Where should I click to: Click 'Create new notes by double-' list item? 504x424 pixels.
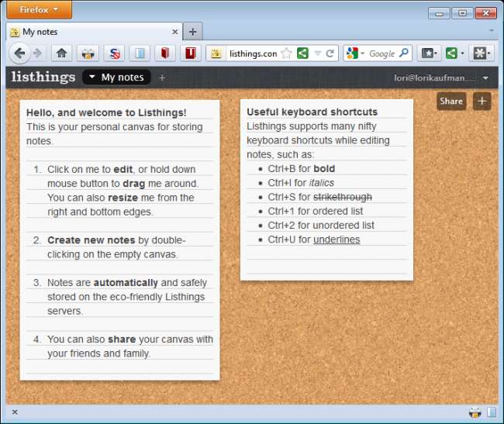tap(116, 240)
